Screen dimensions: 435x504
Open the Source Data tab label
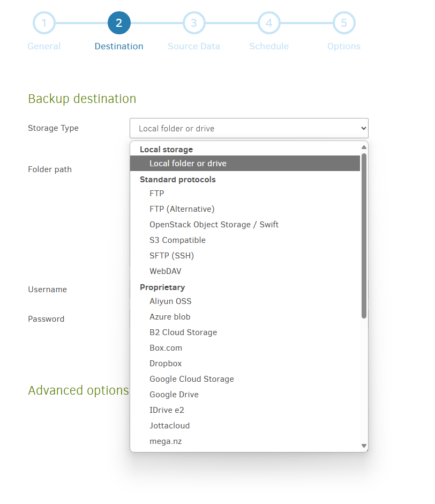coord(194,46)
